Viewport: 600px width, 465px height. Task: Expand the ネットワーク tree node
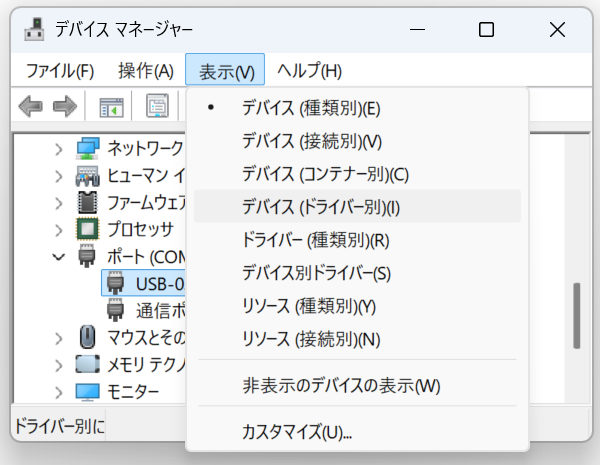tap(59, 149)
